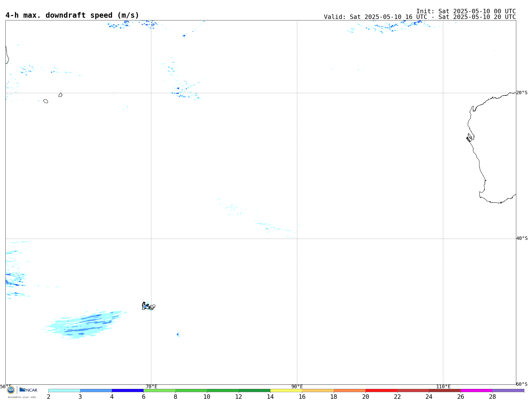The width and height of the screenshot is (532, 400).
Task: Pick the light green 6–8 m/s swatch
Action: 159,391
